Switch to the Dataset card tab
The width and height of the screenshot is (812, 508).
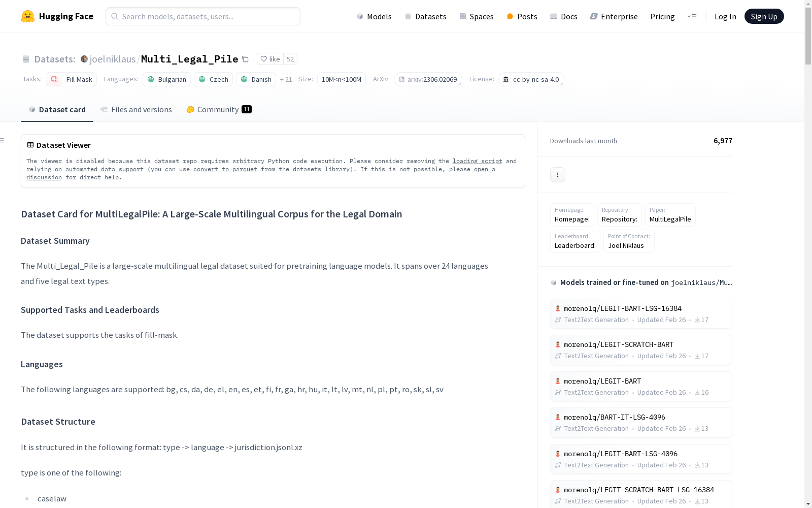coord(57,109)
